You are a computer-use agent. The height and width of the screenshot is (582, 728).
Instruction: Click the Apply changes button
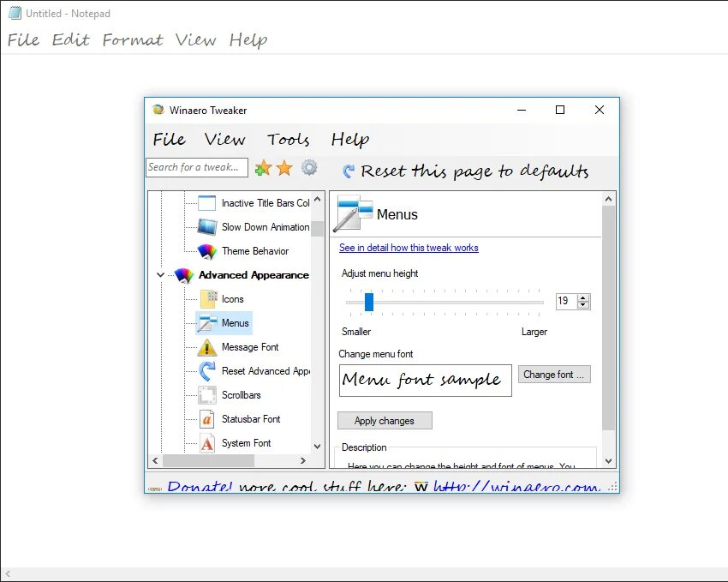coord(385,420)
